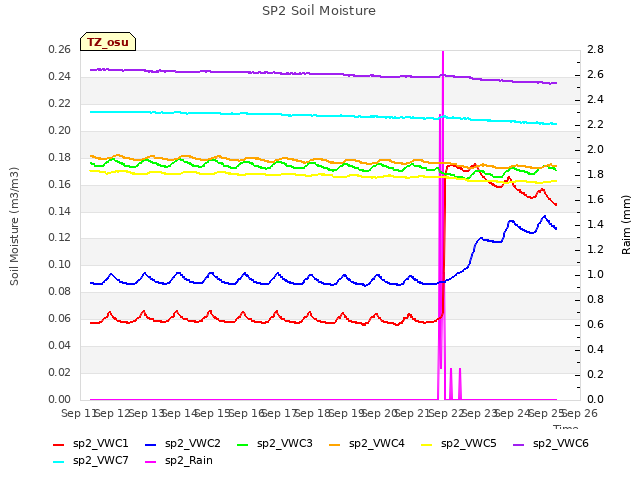Click blue sp2_VWC2 legend swatch
Screen dimensions: 640x480
(151, 444)
